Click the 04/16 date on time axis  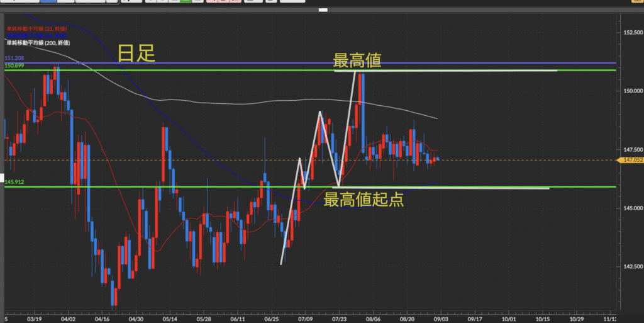coord(102,319)
